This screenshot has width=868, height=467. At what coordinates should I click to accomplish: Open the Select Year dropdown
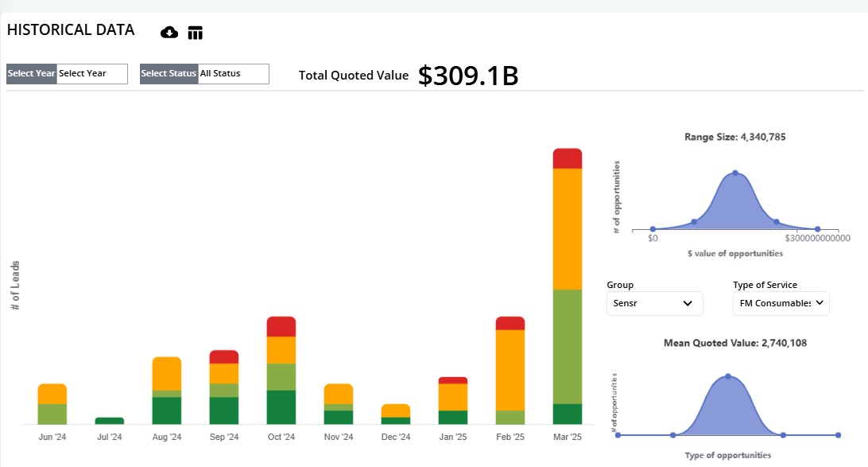pos(92,74)
